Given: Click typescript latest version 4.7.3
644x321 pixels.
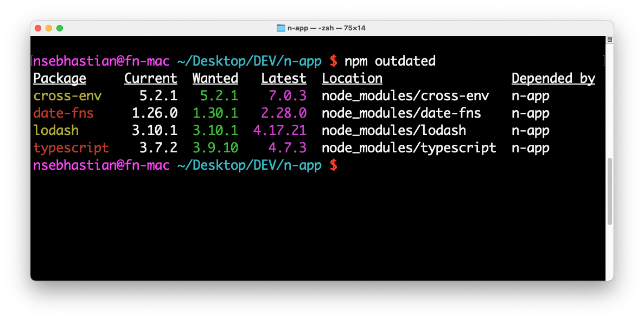Looking at the screenshot, I should point(288,148).
